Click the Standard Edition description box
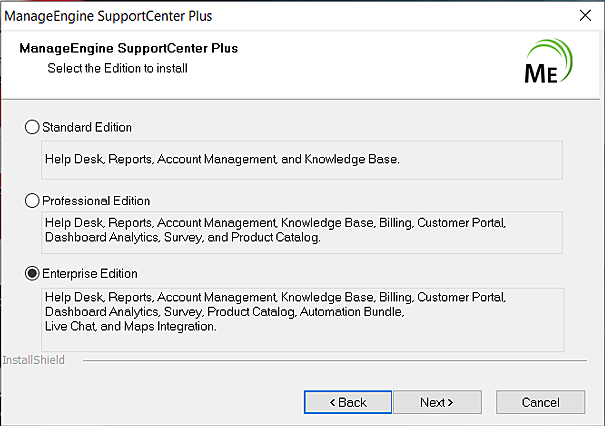This screenshot has width=605, height=426. pos(300,159)
